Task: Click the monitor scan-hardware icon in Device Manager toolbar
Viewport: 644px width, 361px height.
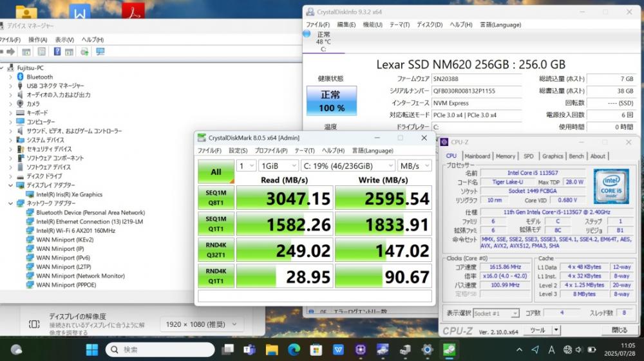Action: 100,51
